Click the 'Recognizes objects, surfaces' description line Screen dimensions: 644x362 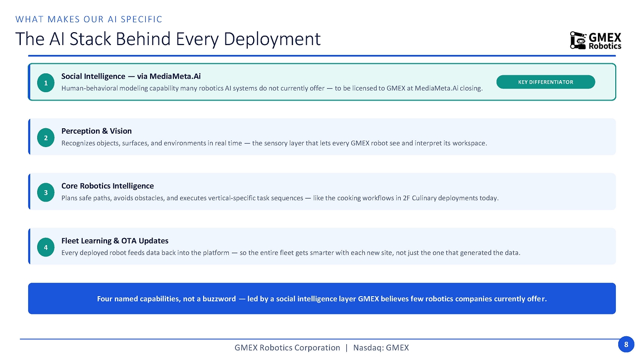coord(274,143)
